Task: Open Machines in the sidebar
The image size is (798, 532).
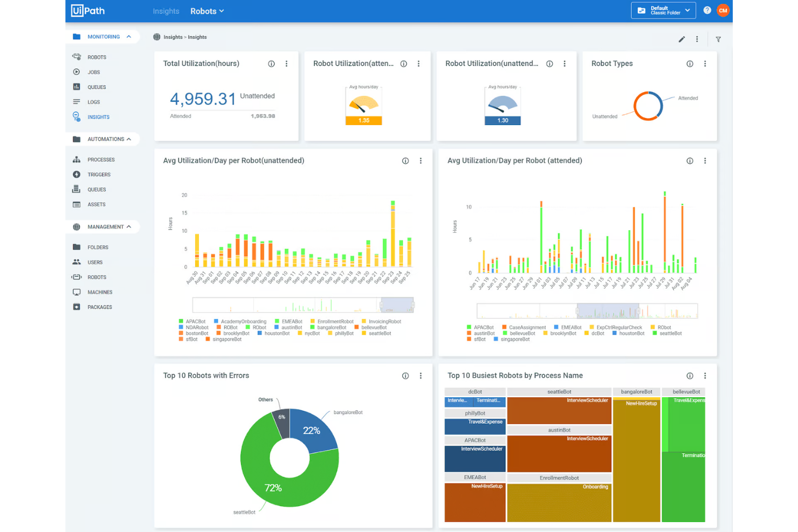Action: 100,292
